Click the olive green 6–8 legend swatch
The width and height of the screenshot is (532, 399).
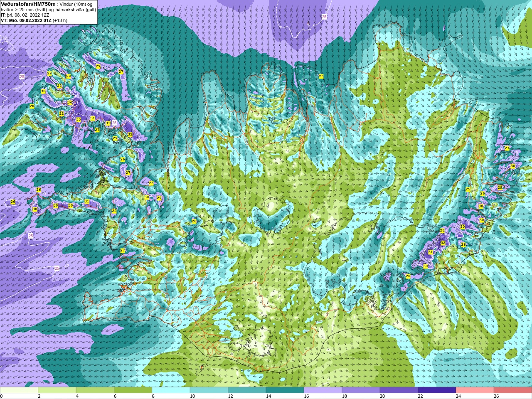click(x=133, y=390)
